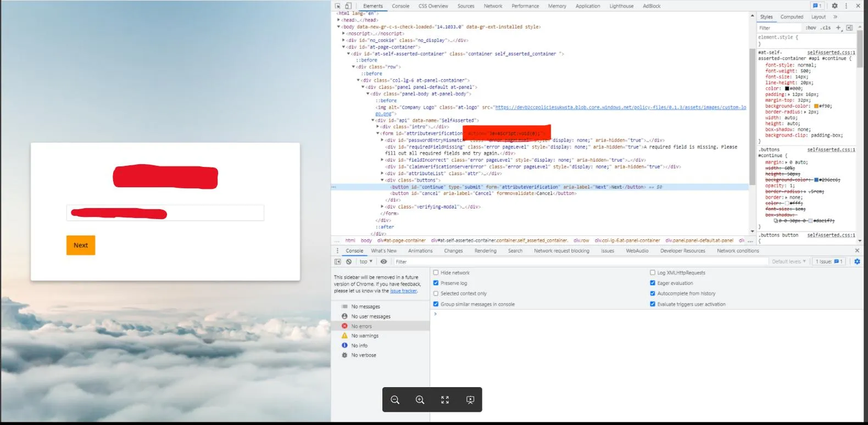Expand the attributeList div node

point(382,174)
